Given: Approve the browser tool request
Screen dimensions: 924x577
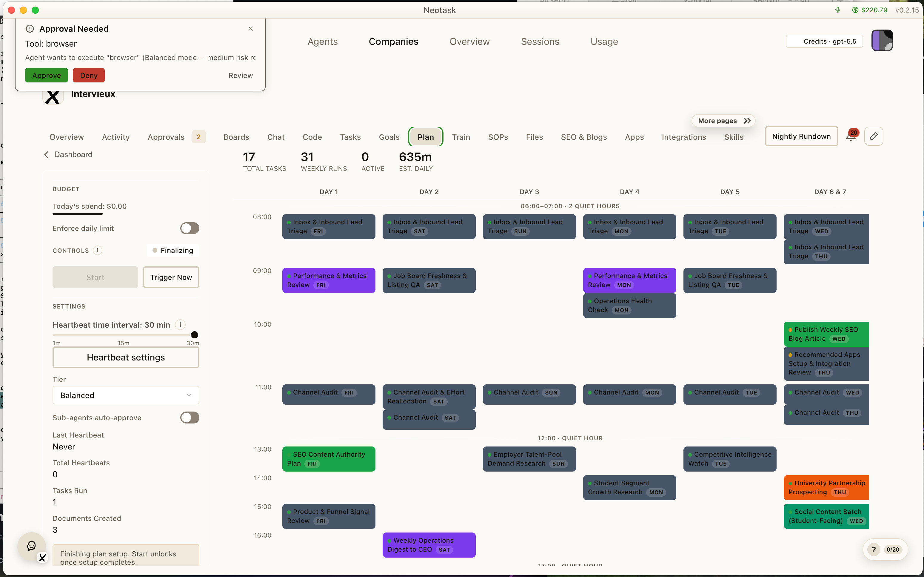Looking at the screenshot, I should coord(47,76).
